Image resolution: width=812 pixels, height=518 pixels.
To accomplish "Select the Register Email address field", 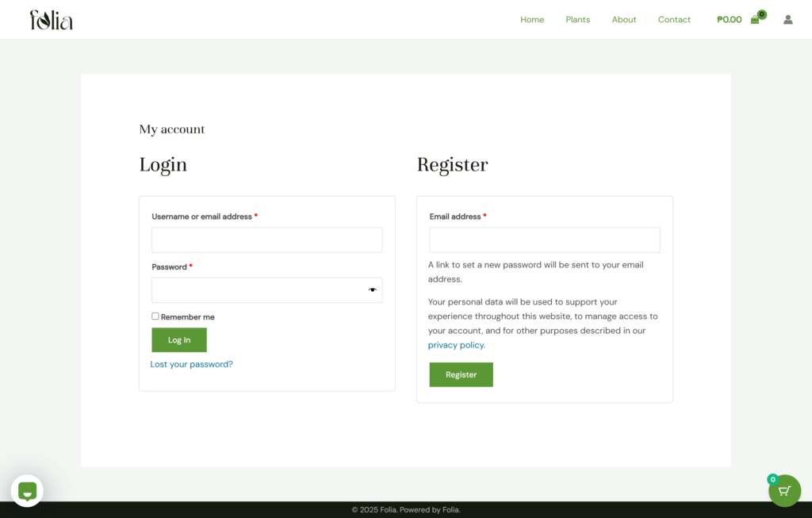I will (544, 240).
